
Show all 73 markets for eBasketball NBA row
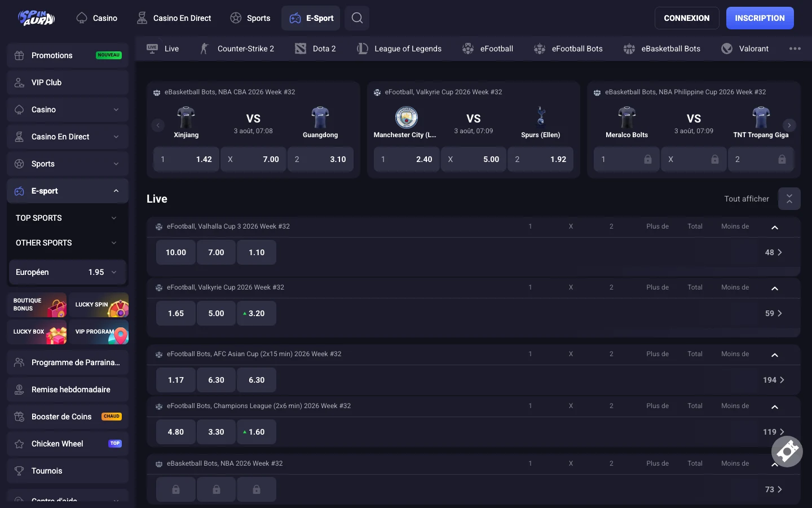[x=774, y=489]
